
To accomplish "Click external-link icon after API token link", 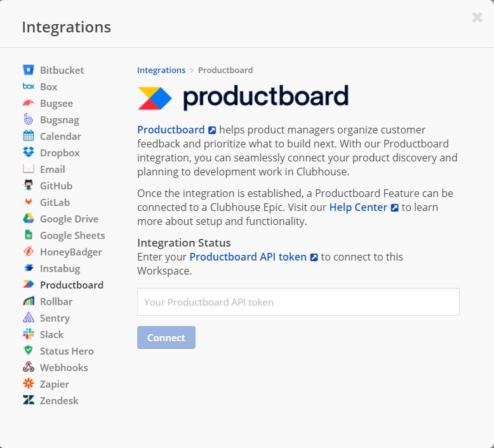I will (314, 257).
